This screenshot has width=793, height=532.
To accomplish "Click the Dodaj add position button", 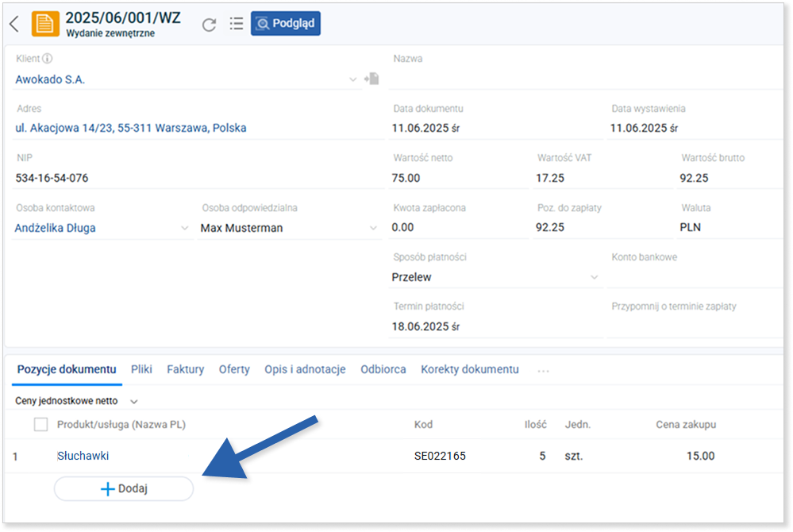I will tap(124, 489).
